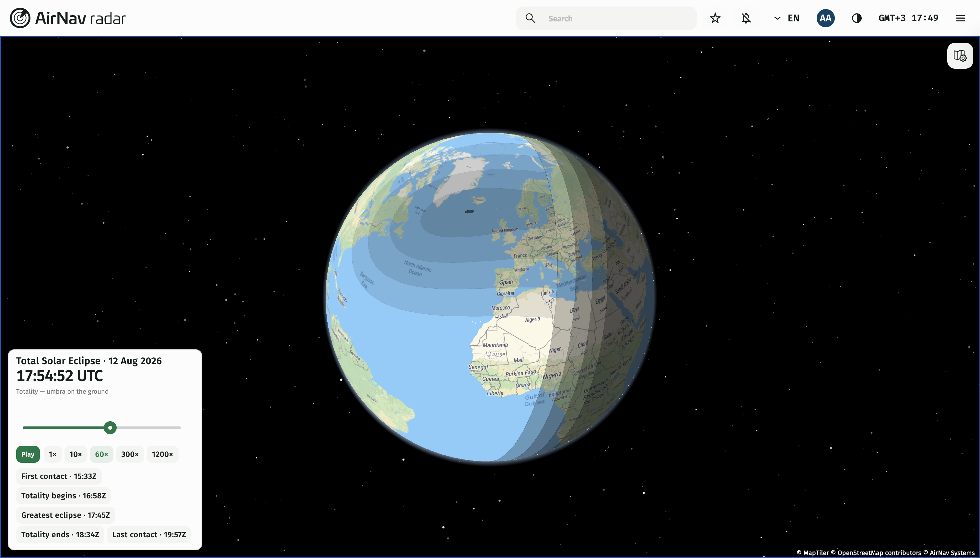Image resolution: width=980 pixels, height=558 pixels.
Task: Click the Germany label on globe
Action: pos(535,238)
